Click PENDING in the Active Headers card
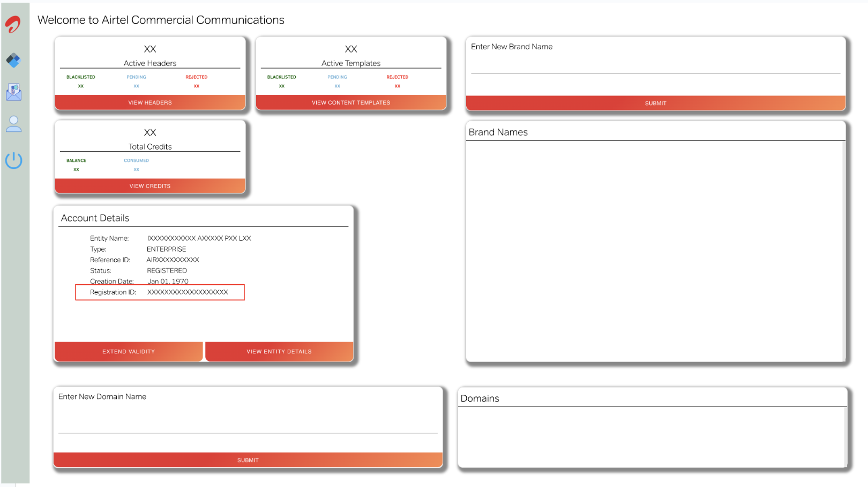The height and width of the screenshot is (487, 868). 137,77
